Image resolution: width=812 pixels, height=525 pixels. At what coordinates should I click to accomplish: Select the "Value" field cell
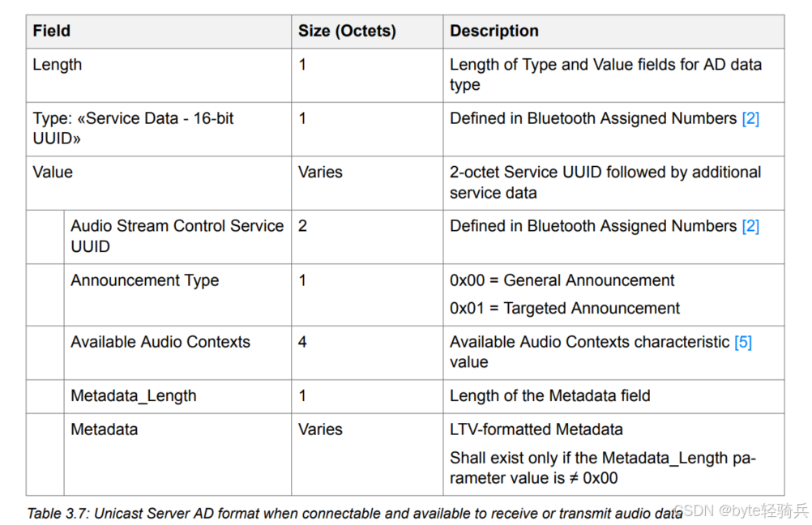coord(53,173)
